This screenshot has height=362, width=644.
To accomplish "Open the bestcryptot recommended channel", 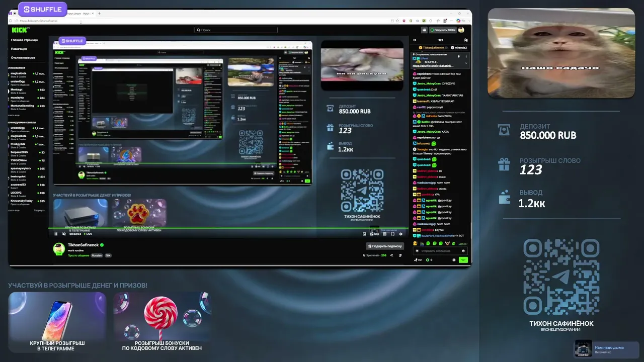I will coord(26,177).
